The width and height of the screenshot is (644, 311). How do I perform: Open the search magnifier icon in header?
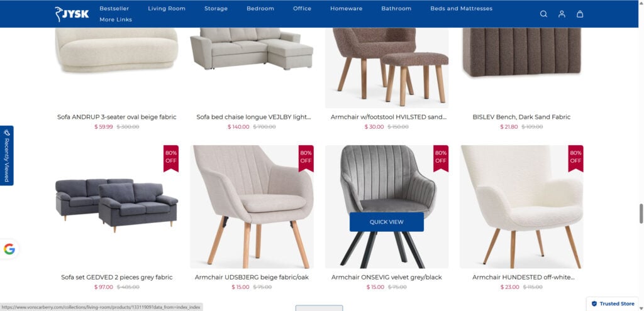543,14
